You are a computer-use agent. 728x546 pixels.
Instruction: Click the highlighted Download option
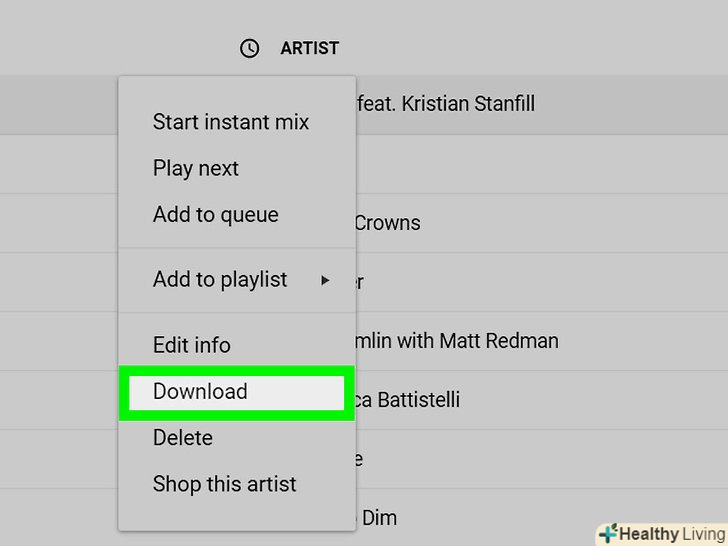point(200,392)
